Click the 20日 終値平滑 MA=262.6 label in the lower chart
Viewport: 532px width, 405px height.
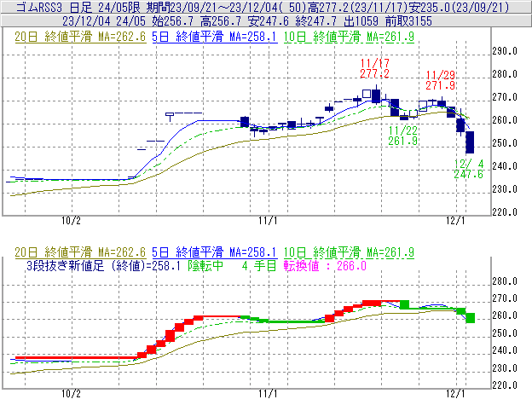point(80,252)
